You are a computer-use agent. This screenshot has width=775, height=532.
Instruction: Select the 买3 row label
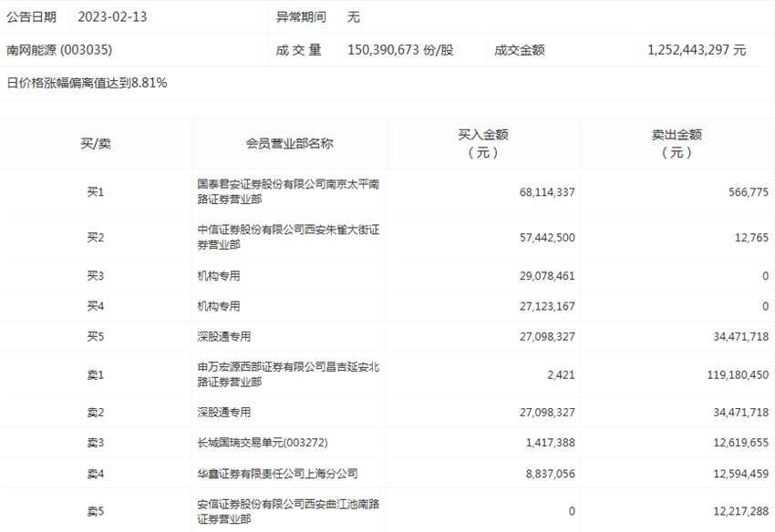96,276
